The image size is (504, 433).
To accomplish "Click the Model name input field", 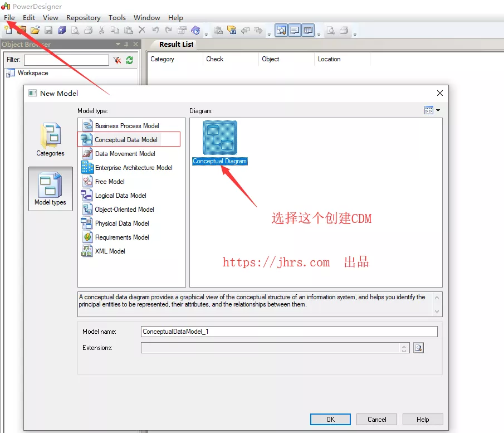I will (289, 332).
